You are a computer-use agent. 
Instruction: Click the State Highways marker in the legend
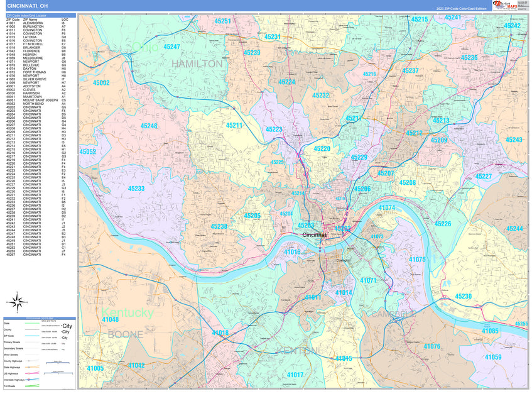point(28,366)
